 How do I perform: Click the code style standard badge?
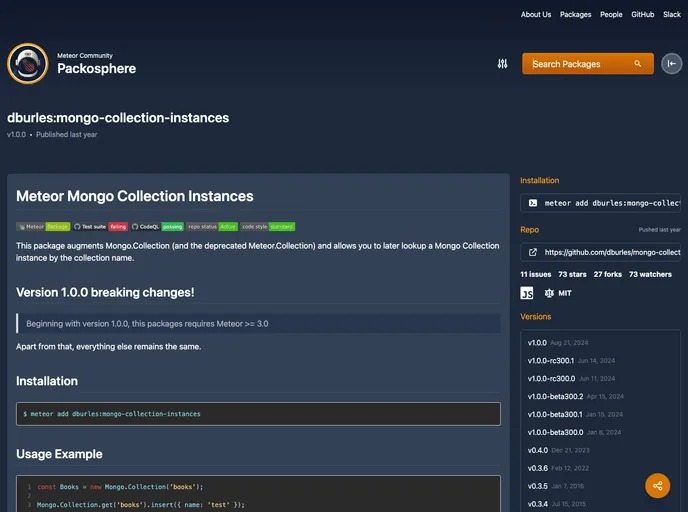coord(268,227)
